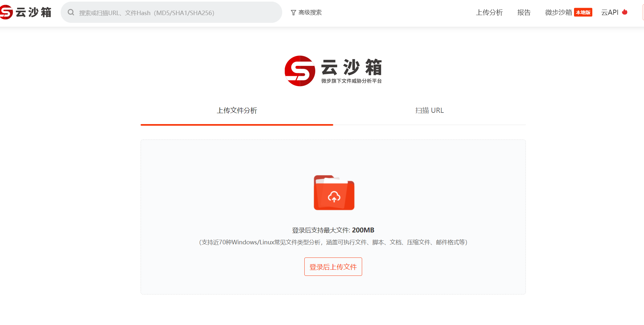Click the cloud-upload arrow inside the folder icon
The image size is (644, 325).
(335, 197)
